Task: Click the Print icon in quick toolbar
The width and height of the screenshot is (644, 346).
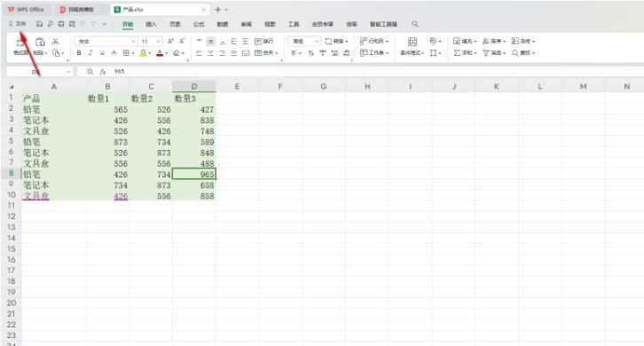Action: pos(61,24)
